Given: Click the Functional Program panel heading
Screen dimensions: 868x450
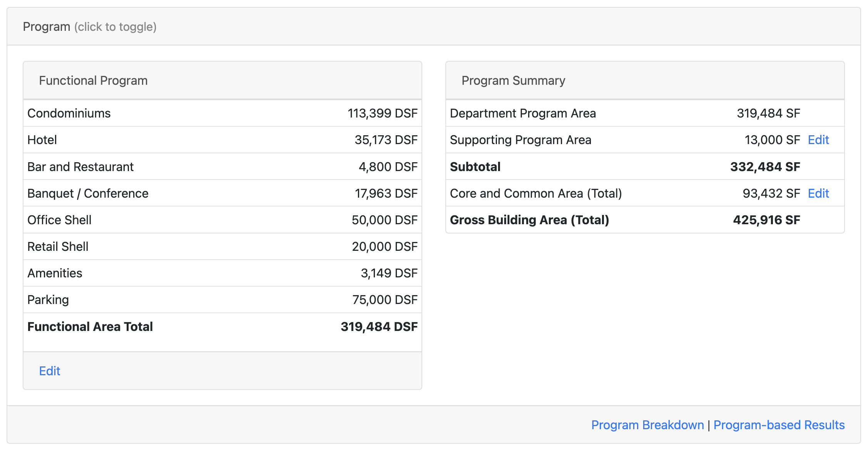Looking at the screenshot, I should 94,81.
